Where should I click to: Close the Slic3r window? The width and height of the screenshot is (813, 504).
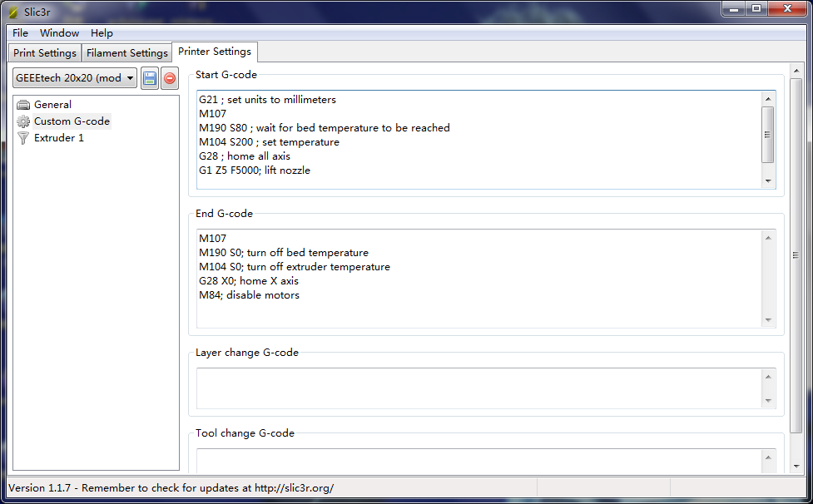tap(787, 9)
